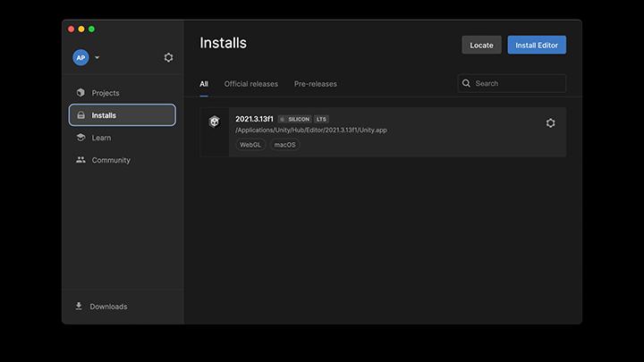Image resolution: width=644 pixels, height=362 pixels.
Task: Select Installs in the sidebar
Action: (122, 115)
